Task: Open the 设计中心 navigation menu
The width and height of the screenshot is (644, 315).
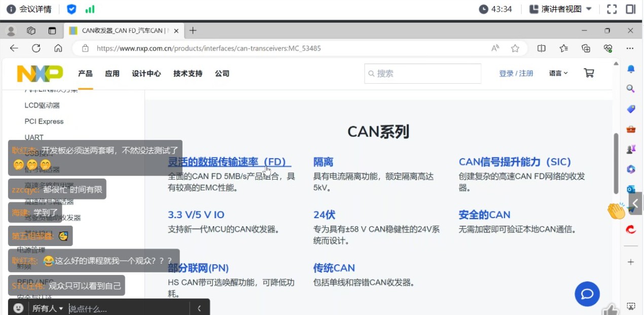Action: point(147,74)
